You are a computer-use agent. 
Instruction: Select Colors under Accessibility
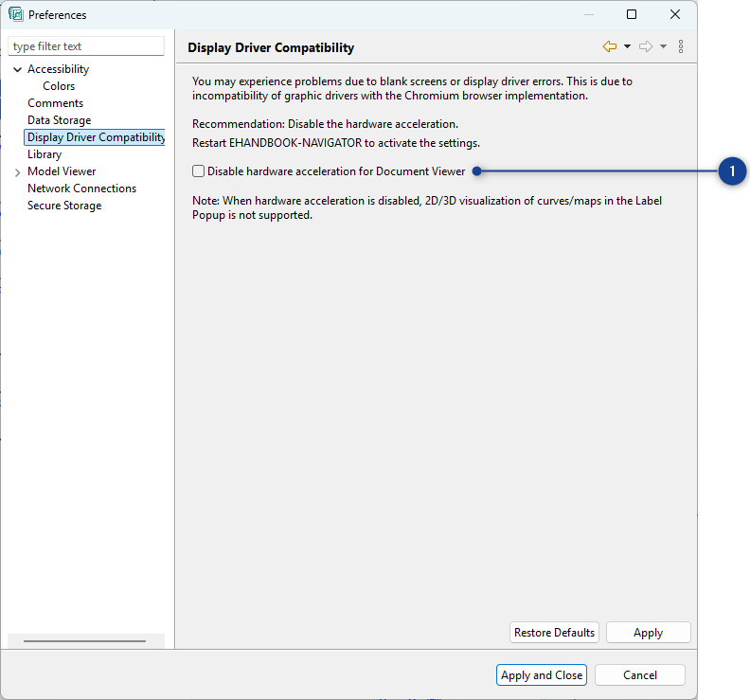[59, 86]
